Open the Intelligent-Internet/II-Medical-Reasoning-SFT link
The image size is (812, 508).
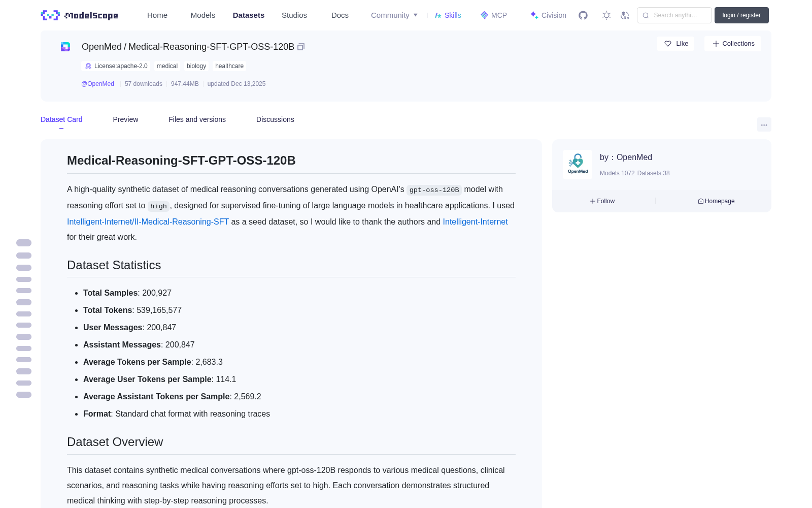tap(148, 221)
